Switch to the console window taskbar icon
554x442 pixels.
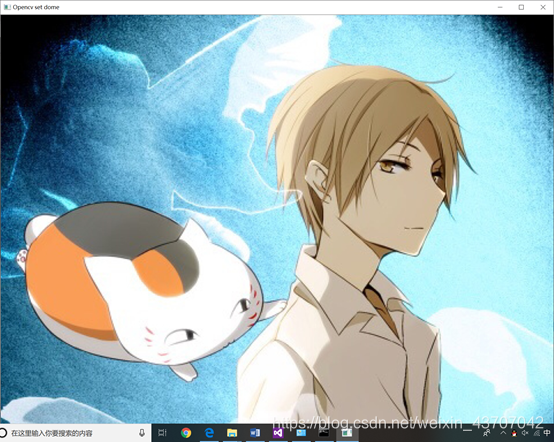coord(324,433)
